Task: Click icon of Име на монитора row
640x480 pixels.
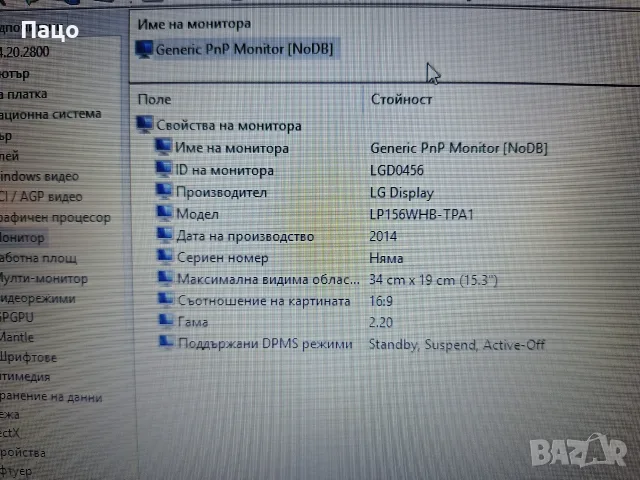Action: [x=163, y=147]
